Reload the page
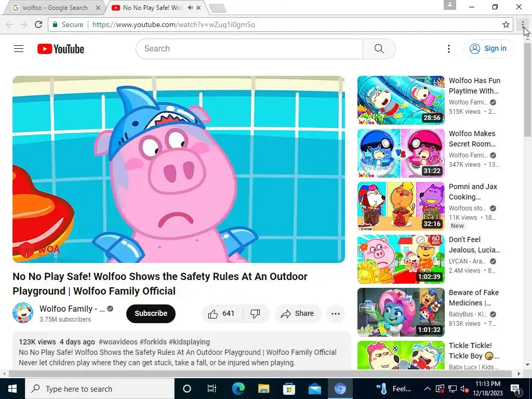The image size is (532, 399). point(38,24)
